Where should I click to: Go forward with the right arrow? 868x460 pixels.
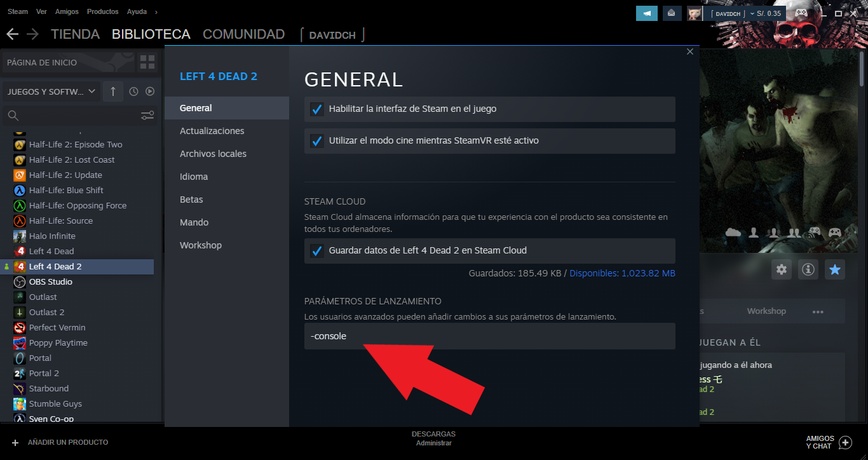pos(32,34)
